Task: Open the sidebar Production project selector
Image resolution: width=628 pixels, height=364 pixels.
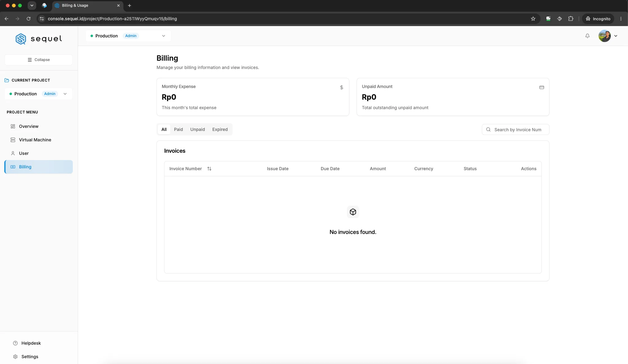Action: [38, 94]
